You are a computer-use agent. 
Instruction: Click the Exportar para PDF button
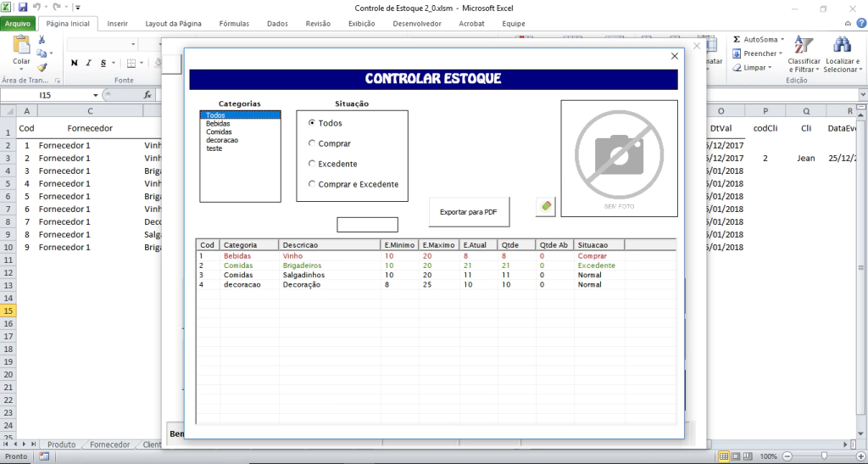[468, 212]
